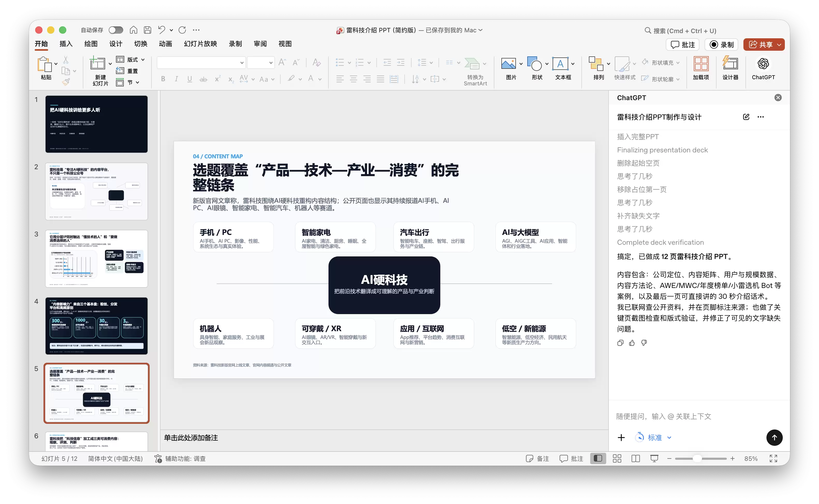Click the Home icon in title bar

(x=133, y=30)
